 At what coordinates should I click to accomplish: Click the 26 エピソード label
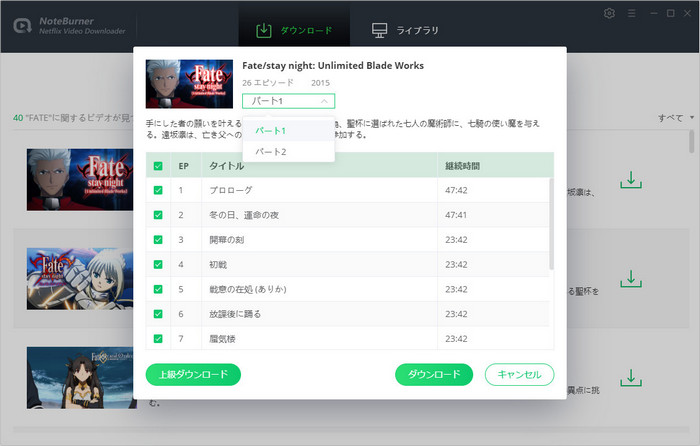268,83
